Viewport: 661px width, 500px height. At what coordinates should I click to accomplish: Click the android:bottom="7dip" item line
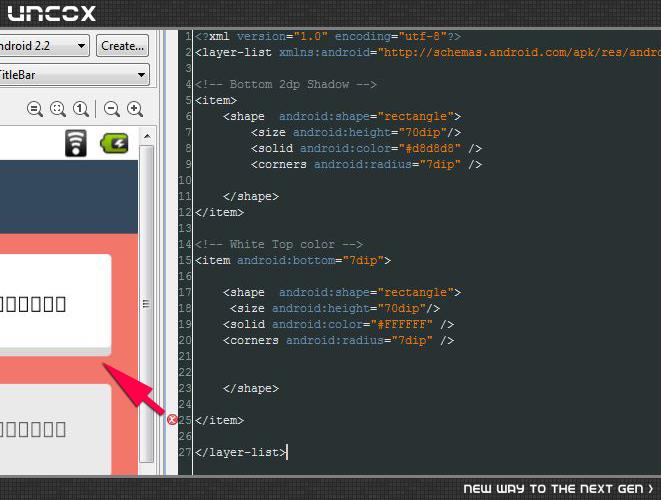[x=293, y=261]
